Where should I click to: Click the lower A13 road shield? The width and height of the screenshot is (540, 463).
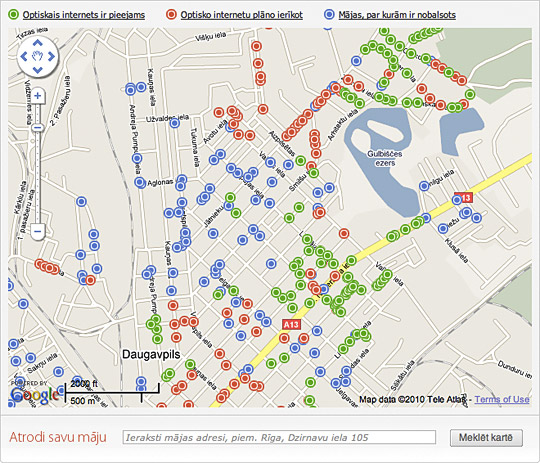tap(291, 325)
